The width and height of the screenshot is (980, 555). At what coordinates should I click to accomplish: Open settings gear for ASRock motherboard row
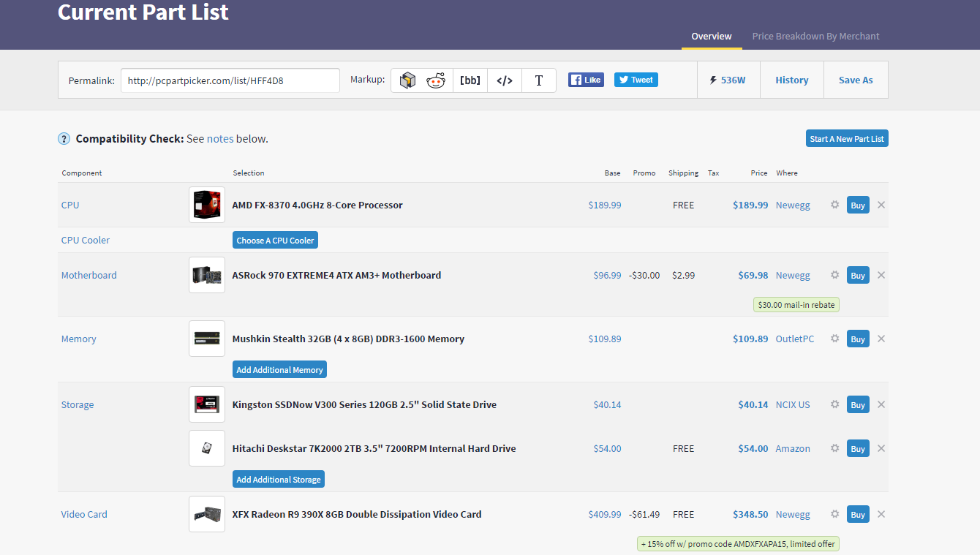834,275
